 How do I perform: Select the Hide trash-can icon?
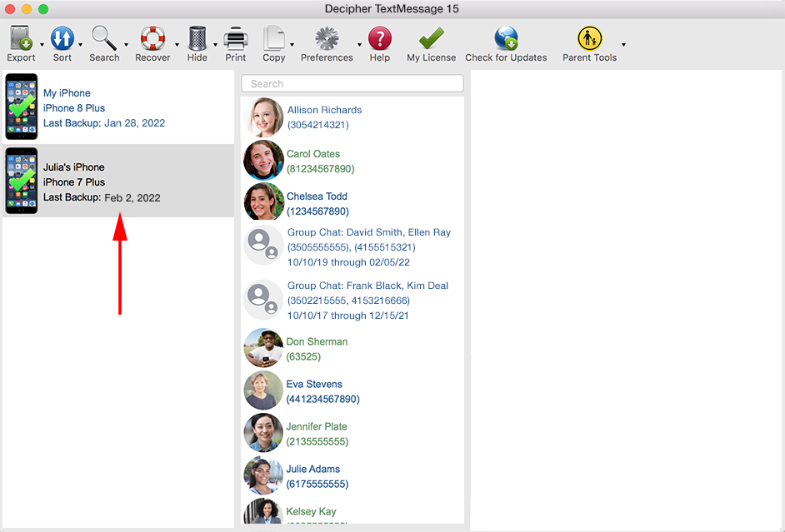coord(197,38)
